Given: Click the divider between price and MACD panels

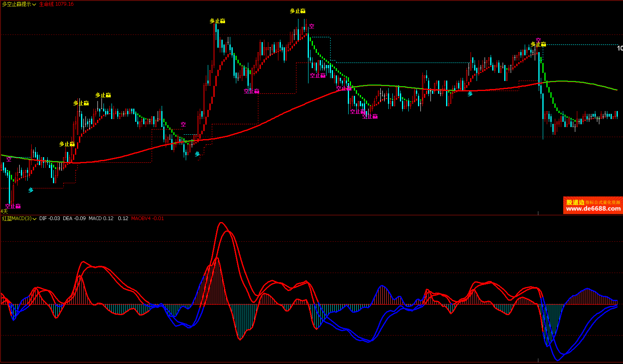Looking at the screenshot, I should (x=311, y=215).
